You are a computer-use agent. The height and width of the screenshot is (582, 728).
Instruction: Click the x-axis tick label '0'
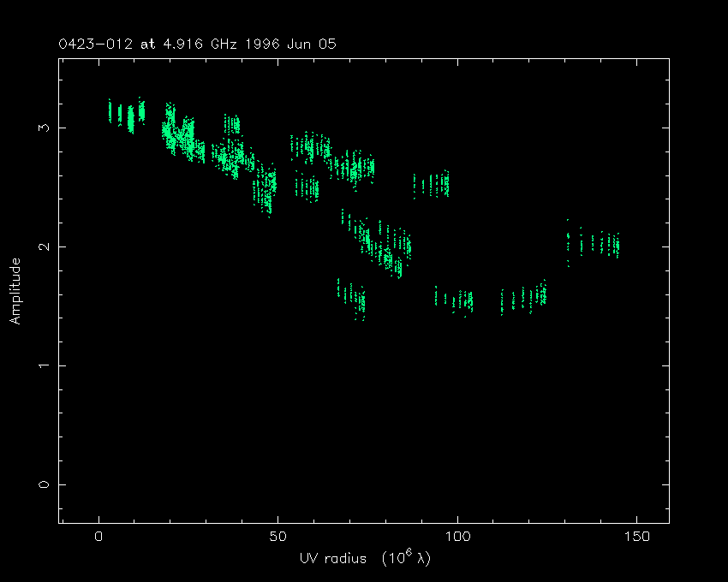coord(99,537)
